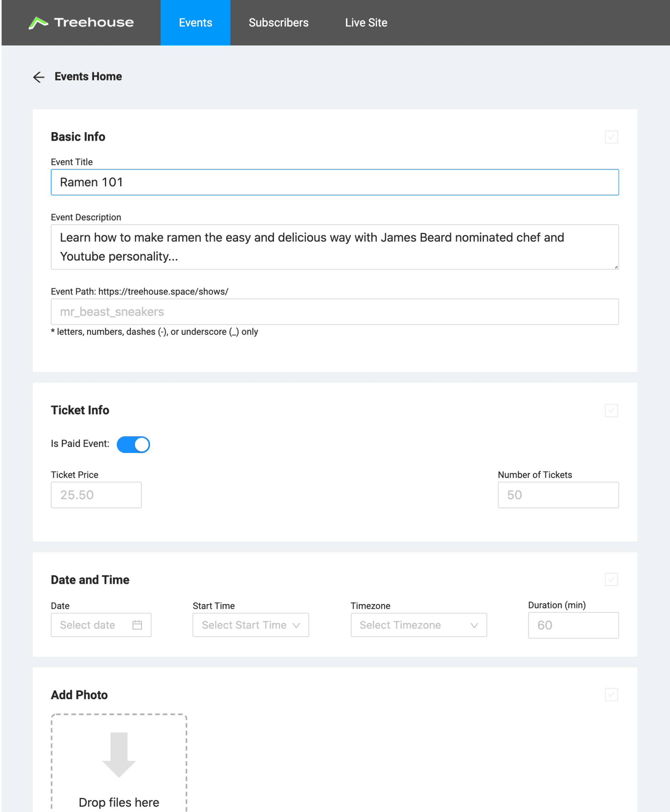Click the back arrow beside Events Home

pyautogui.click(x=39, y=77)
